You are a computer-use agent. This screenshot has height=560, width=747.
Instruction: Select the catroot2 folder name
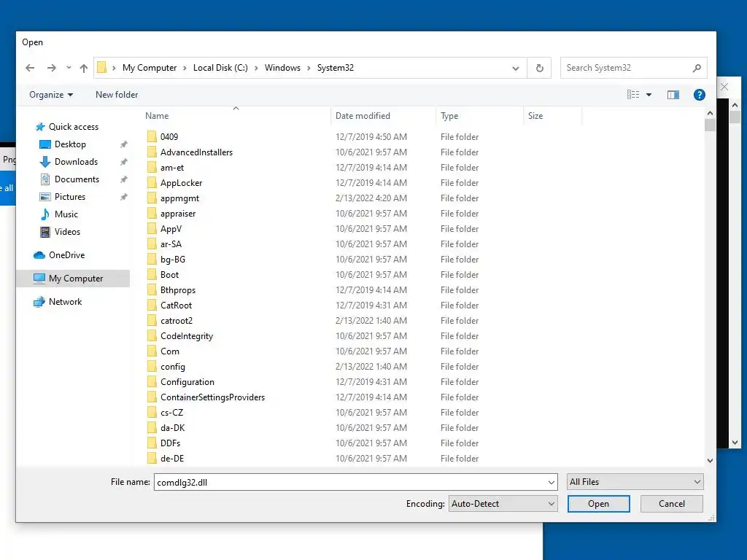coord(177,321)
